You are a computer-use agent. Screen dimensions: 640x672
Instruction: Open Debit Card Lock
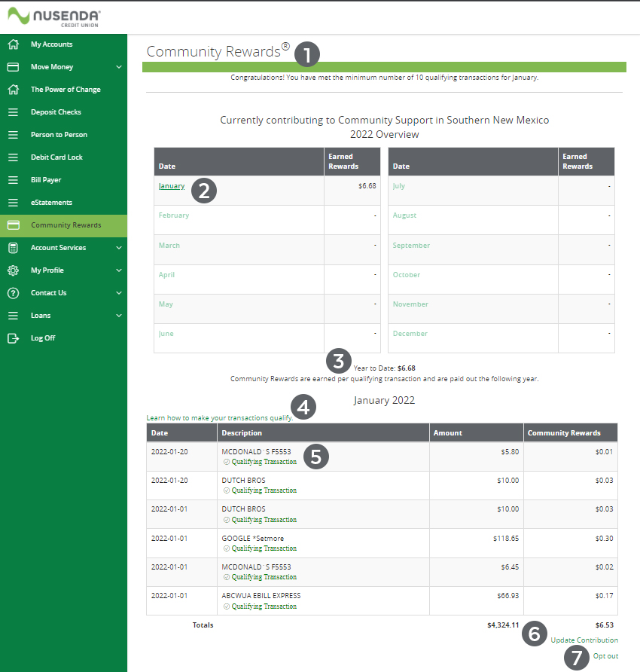56,157
